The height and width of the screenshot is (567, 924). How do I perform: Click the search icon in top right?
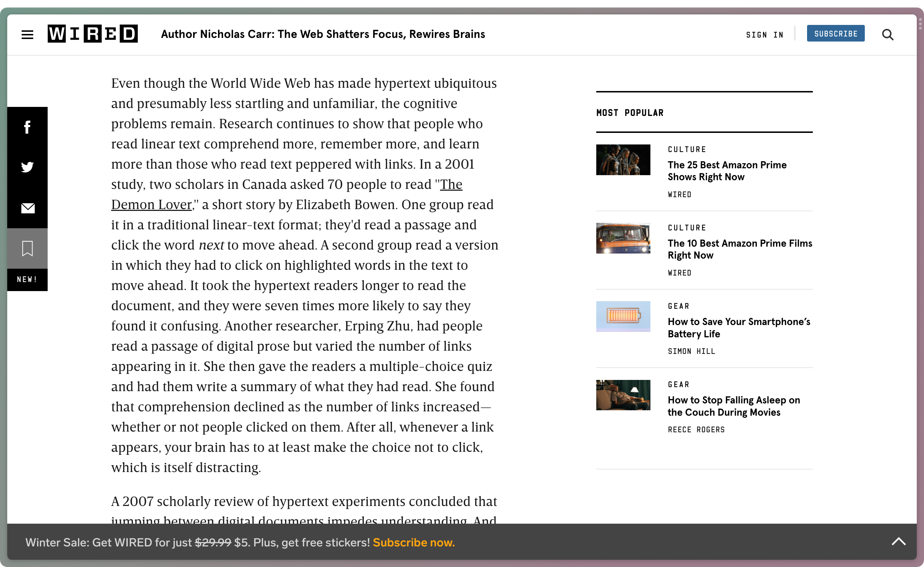coord(888,34)
